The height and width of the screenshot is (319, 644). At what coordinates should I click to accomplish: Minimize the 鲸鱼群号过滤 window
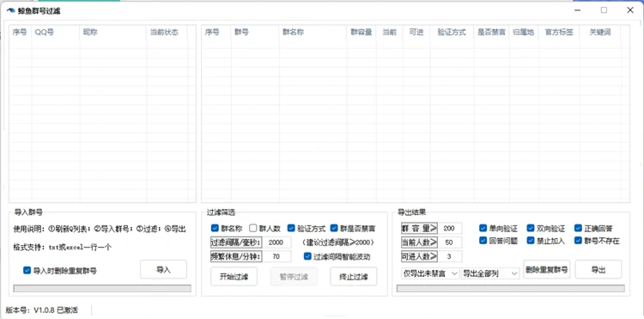click(x=578, y=10)
